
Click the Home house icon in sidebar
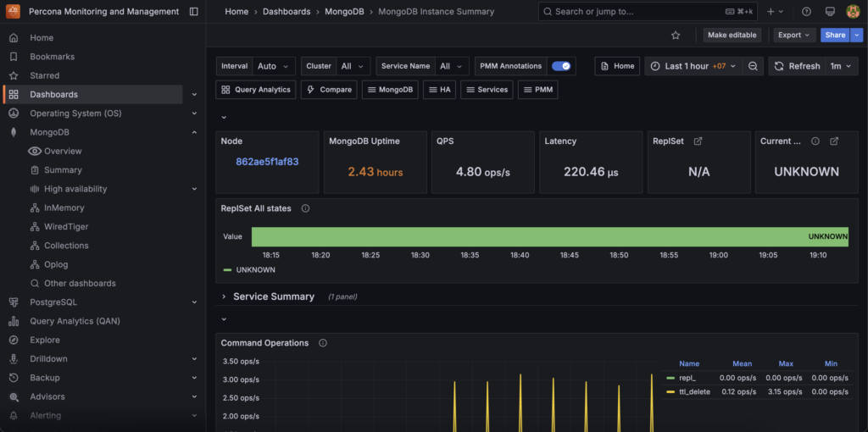point(14,37)
